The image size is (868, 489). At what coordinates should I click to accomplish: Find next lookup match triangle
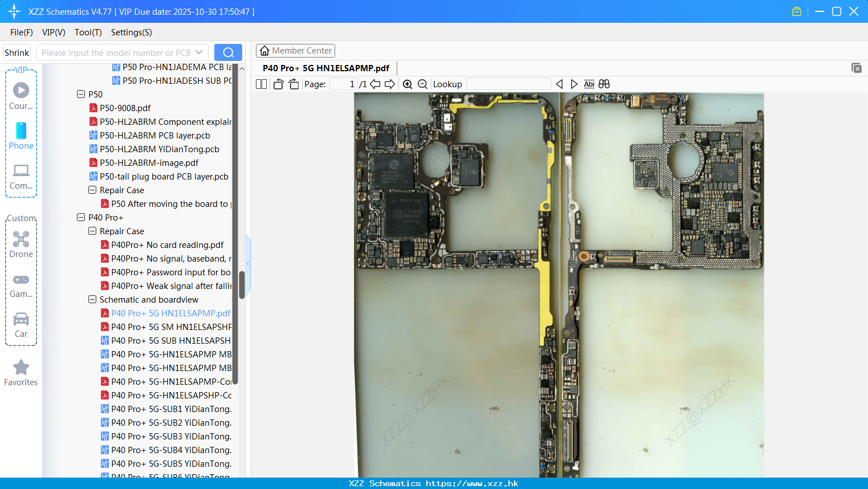574,84
